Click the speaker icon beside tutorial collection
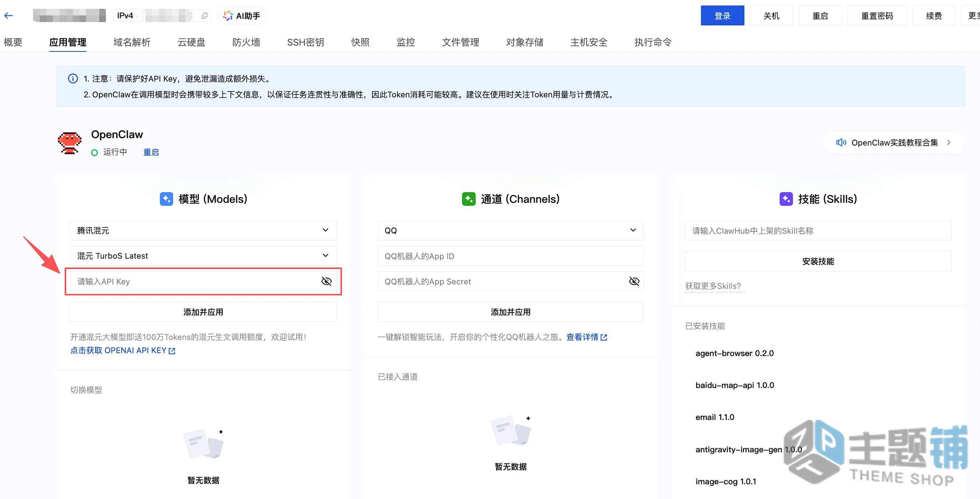Image resolution: width=980 pixels, height=499 pixels. tap(841, 143)
